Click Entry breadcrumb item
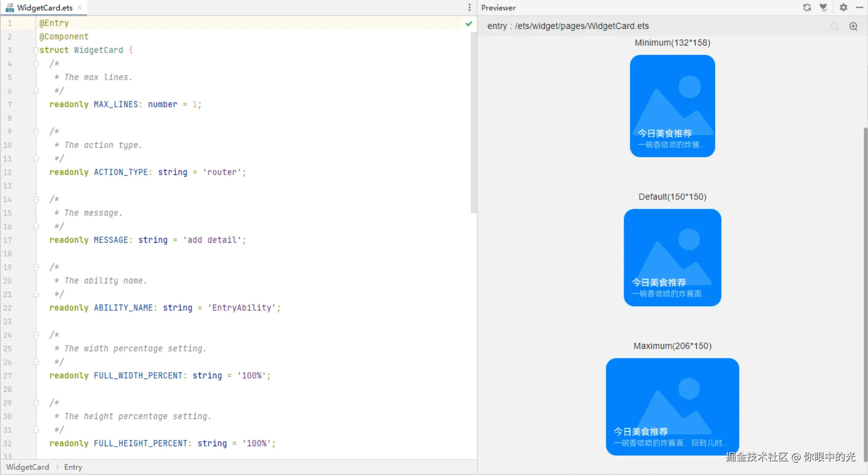Viewport: 868px width, 475px height. (x=73, y=467)
